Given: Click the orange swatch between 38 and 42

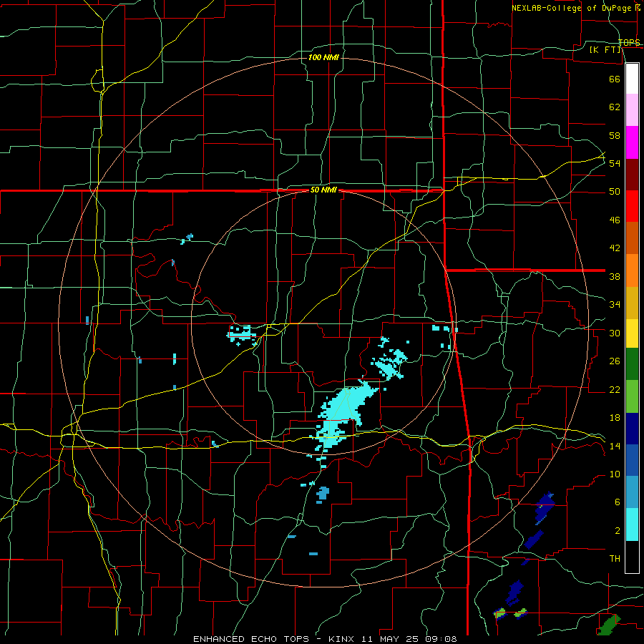Looking at the screenshot, I should coord(632,270).
